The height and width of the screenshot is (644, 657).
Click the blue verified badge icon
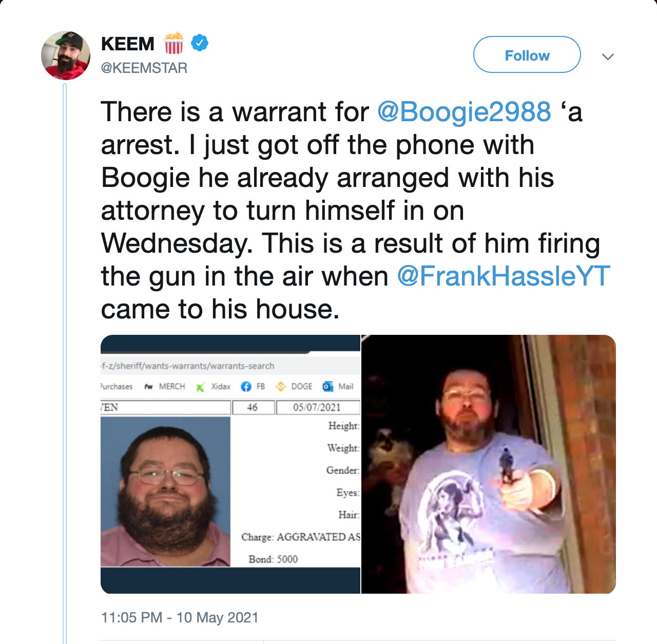(200, 43)
